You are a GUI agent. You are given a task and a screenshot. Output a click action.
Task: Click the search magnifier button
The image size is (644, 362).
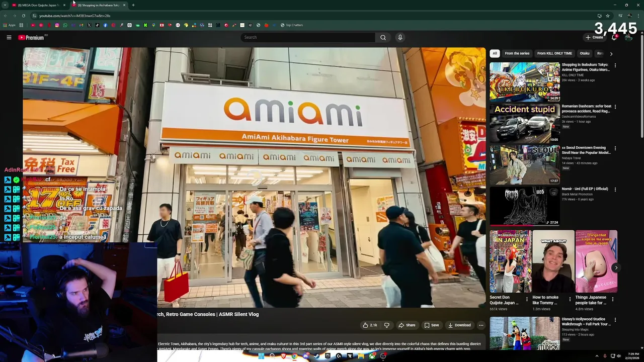click(383, 37)
